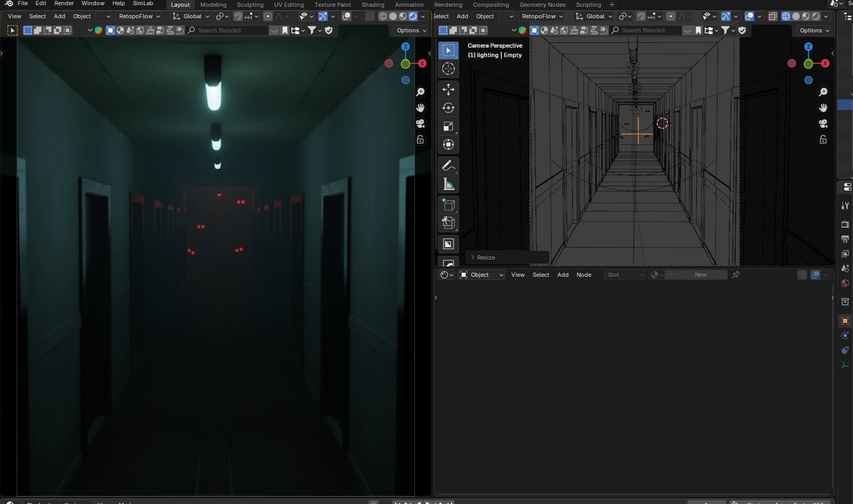Toggle snapping magnet in the left viewport header
Screen dimensions: 853x504
tap(238, 16)
